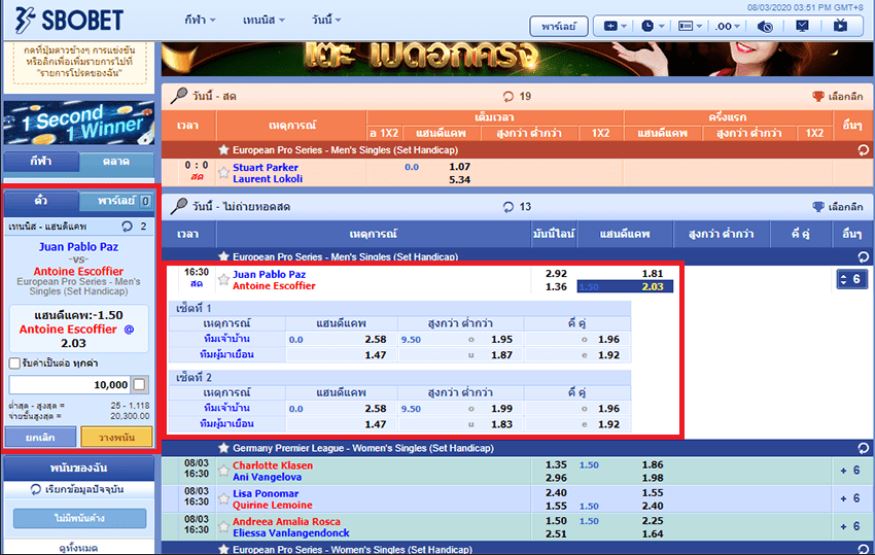Open the live TV streaming icon

[x=840, y=26]
